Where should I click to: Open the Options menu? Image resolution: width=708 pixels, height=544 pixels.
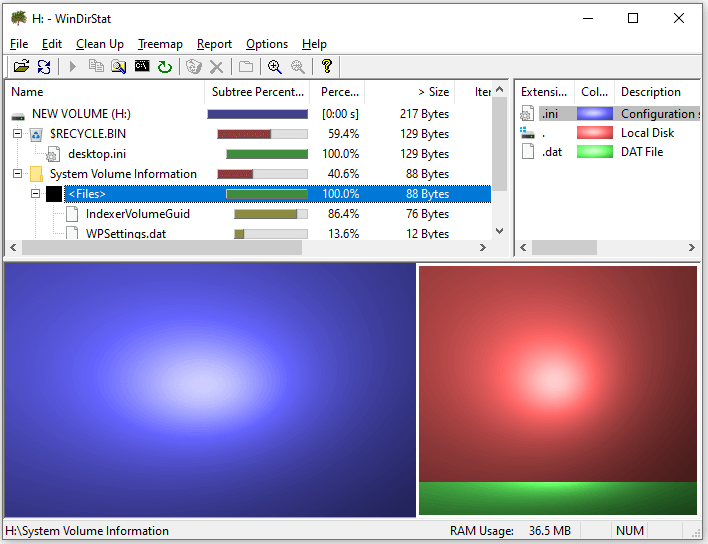pyautogui.click(x=267, y=44)
